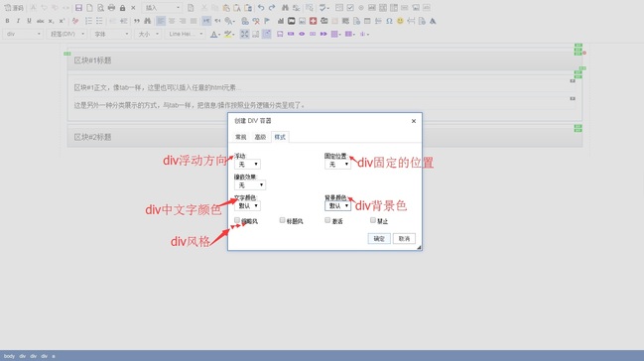Image resolution: width=644 pixels, height=361 pixels.
Task: Switch to the 常规 tab
Action: (241, 137)
